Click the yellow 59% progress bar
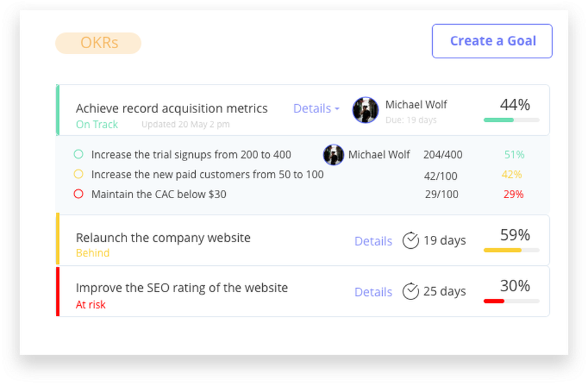 pos(511,250)
